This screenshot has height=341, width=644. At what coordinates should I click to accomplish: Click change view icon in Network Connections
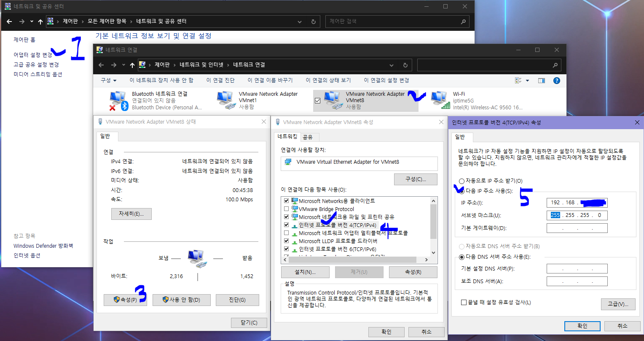coord(518,80)
